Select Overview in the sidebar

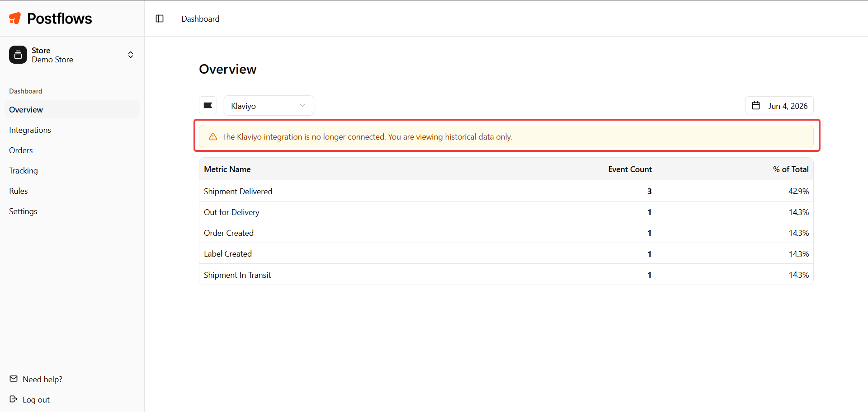tap(72, 109)
